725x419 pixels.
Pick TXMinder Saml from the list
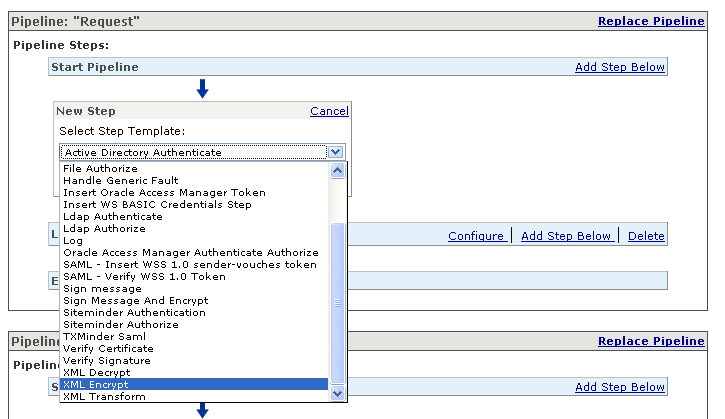tap(194, 337)
